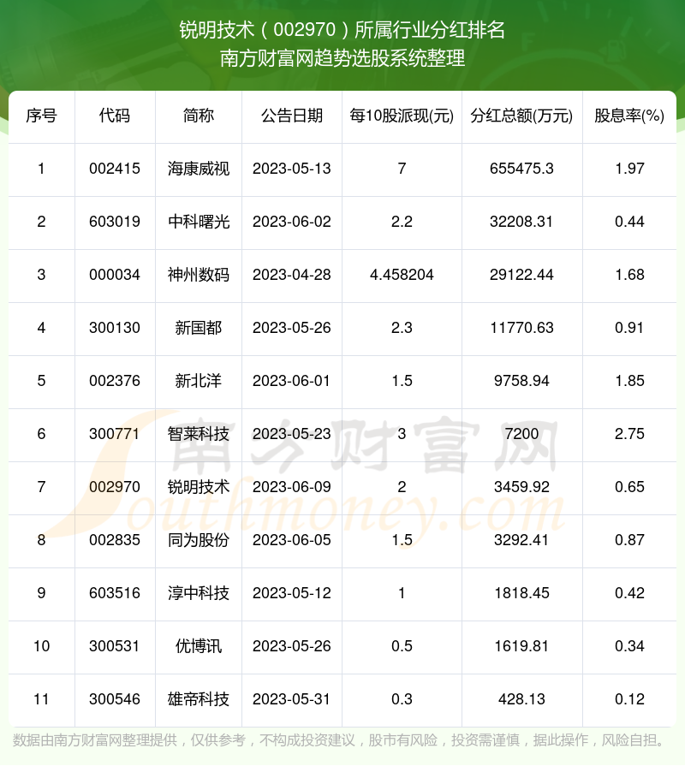Select the name 同为股份
This screenshot has width=685, height=784.
click(198, 539)
